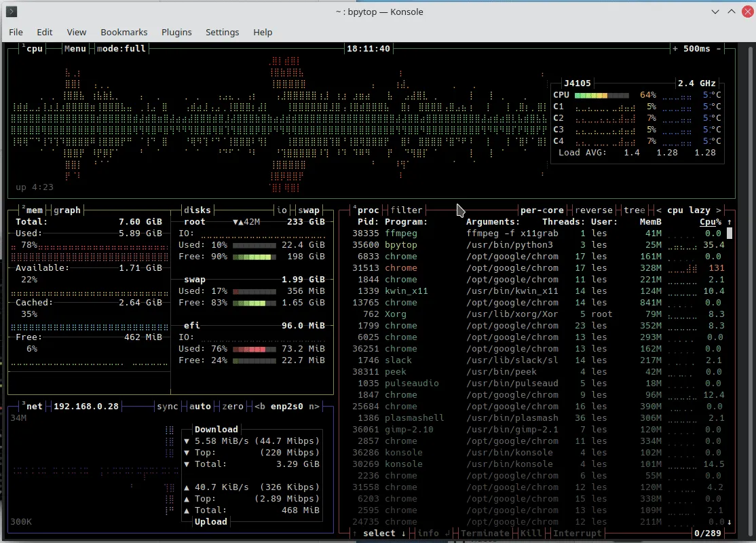Switch to previous network interface with b
This screenshot has width=756, height=543.
(260, 406)
